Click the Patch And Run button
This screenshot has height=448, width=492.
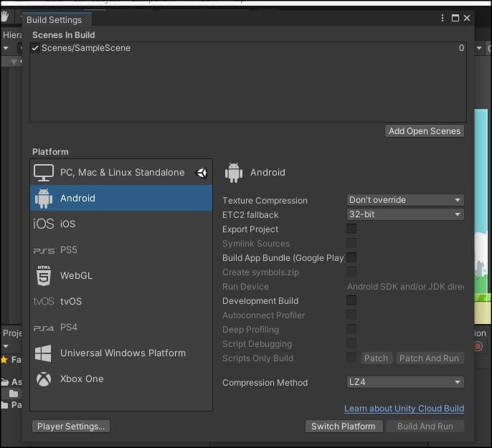pos(429,358)
